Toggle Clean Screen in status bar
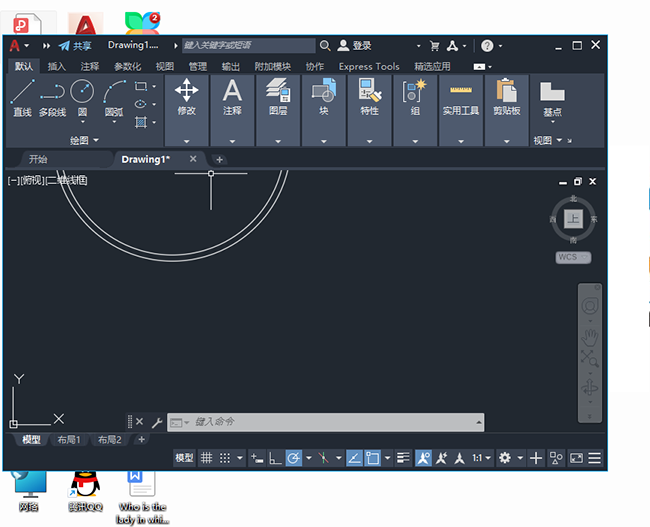The image size is (650, 527). [x=576, y=458]
